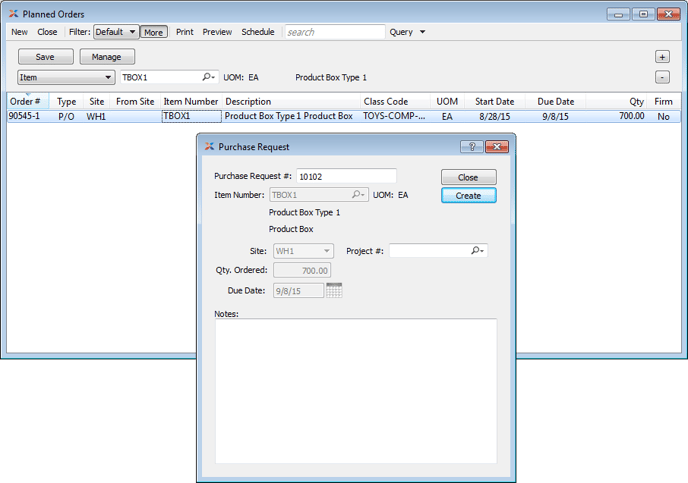
Task: Open the Filter Default dropdown
Action: (116, 32)
